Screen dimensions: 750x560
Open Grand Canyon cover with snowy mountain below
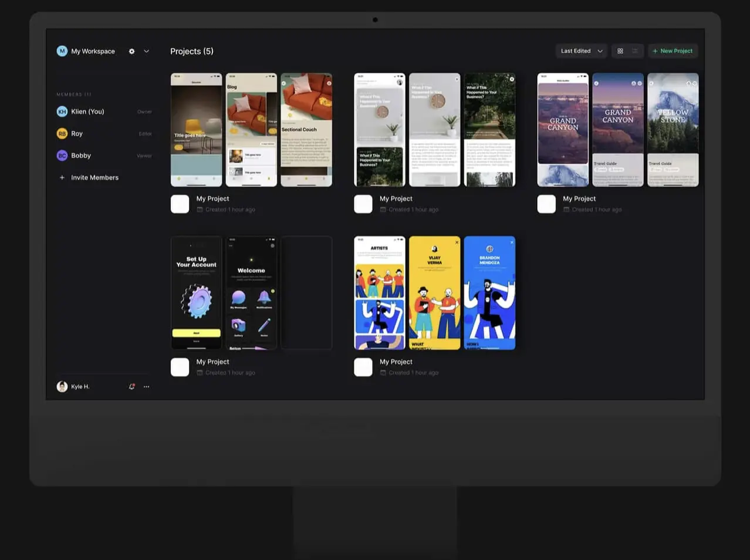[563, 130]
